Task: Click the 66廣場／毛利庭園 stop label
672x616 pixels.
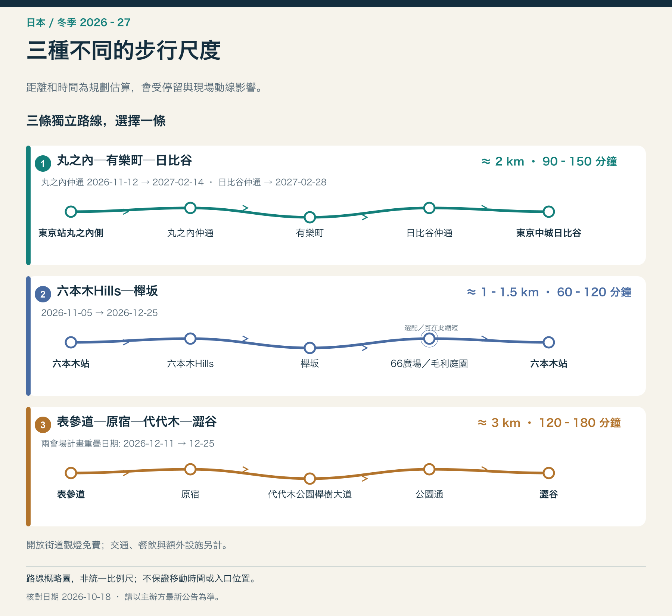Action: [x=429, y=364]
